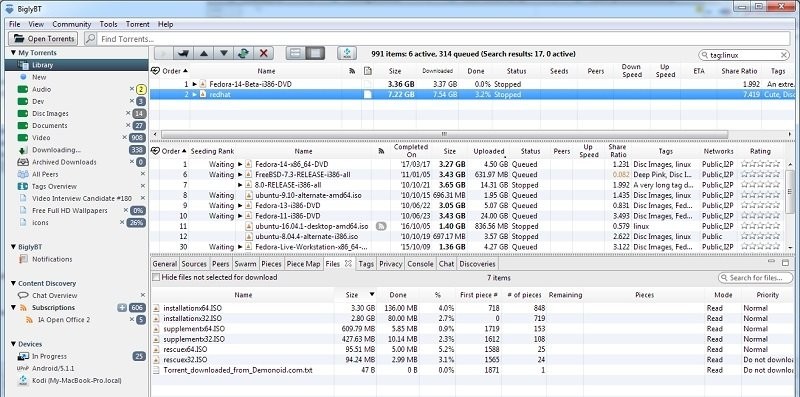
Task: Open the Community menu
Action: 71,24
